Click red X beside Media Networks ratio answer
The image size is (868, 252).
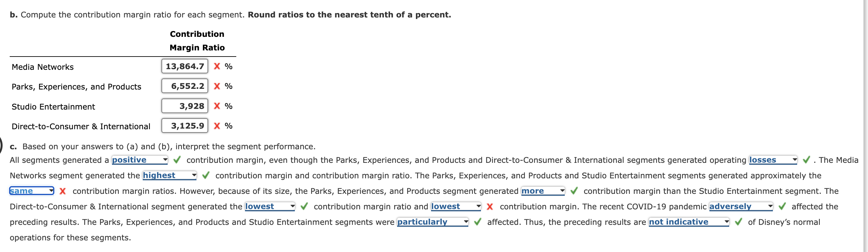click(x=217, y=66)
